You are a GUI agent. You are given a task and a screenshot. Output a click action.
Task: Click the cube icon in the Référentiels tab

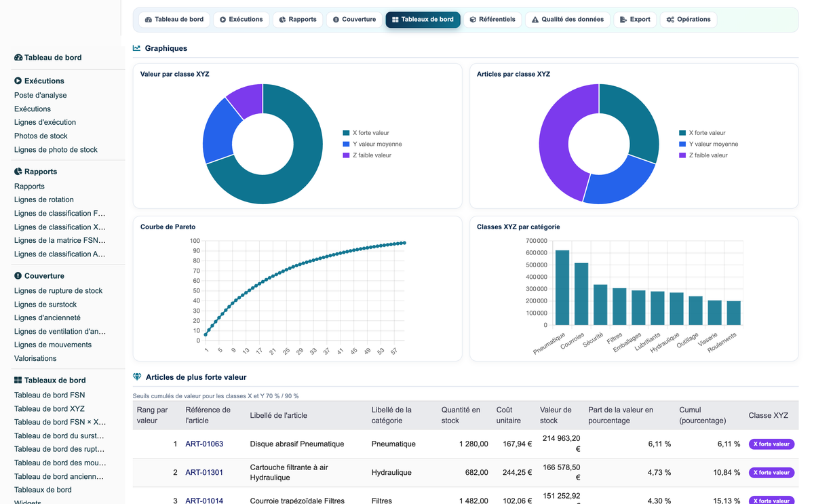pos(473,20)
